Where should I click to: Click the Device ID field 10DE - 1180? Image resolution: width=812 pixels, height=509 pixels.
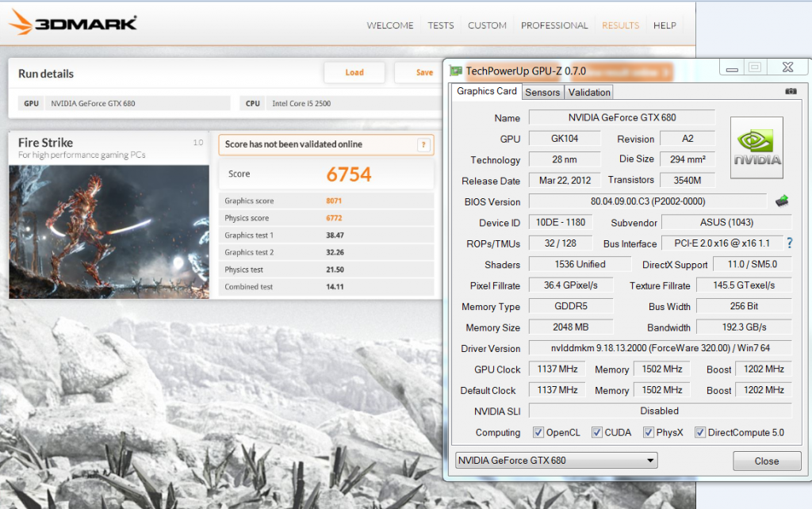point(561,223)
